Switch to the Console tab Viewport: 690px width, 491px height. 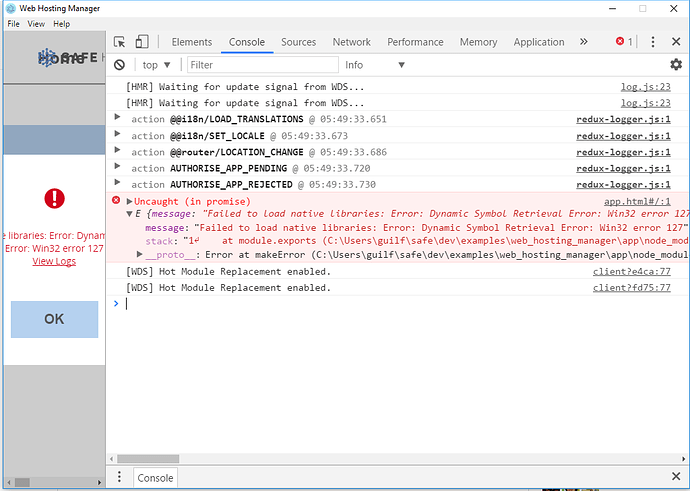point(246,42)
